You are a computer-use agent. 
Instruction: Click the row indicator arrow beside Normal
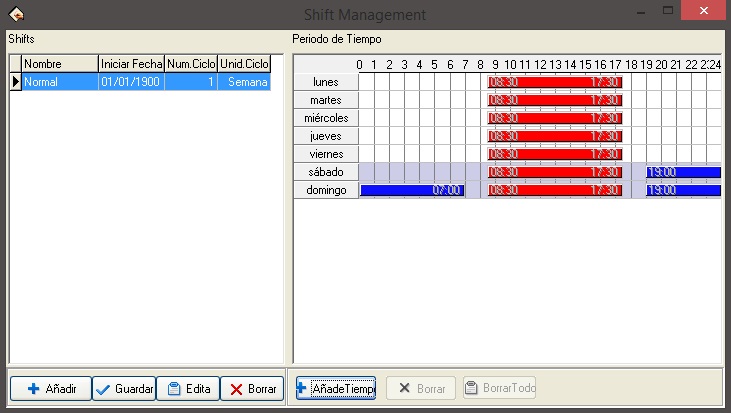15,82
